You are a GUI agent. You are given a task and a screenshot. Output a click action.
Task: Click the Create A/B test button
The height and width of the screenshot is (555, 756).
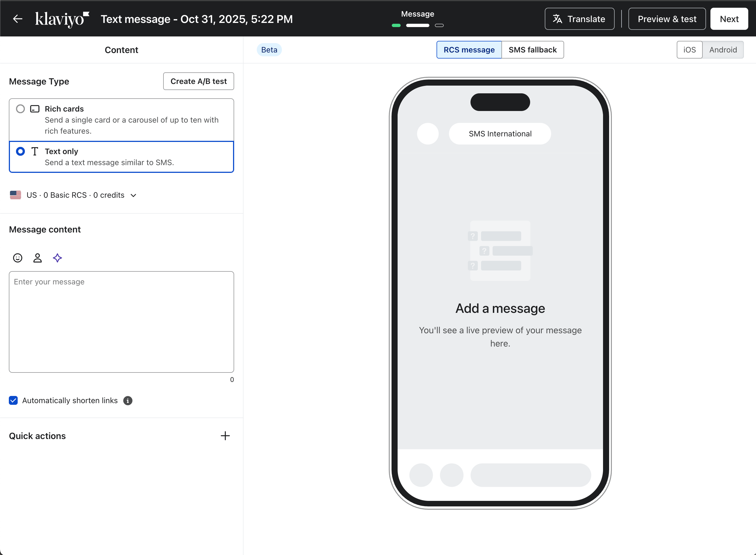tap(199, 81)
